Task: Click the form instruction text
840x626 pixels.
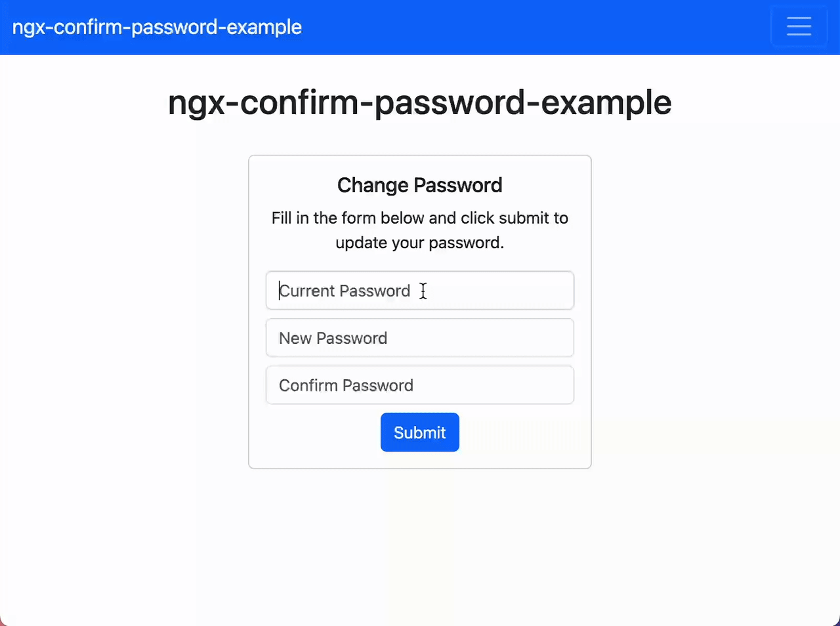Action: coord(419,230)
